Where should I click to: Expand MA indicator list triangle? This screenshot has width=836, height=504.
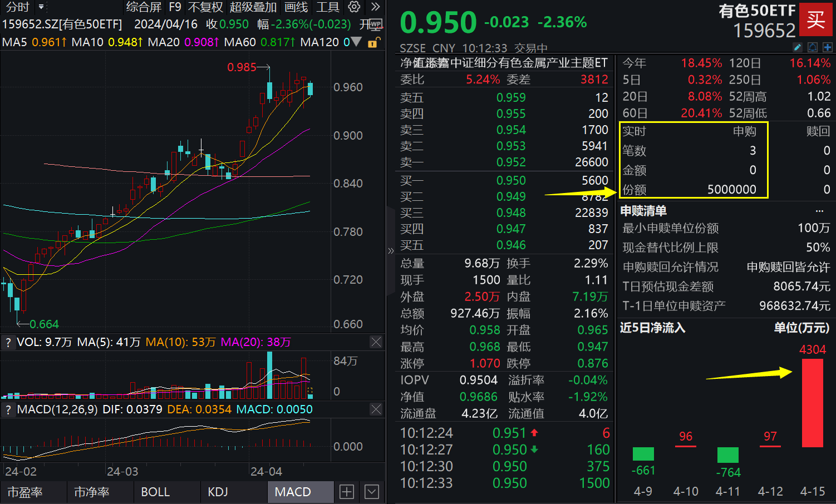[x=357, y=42]
